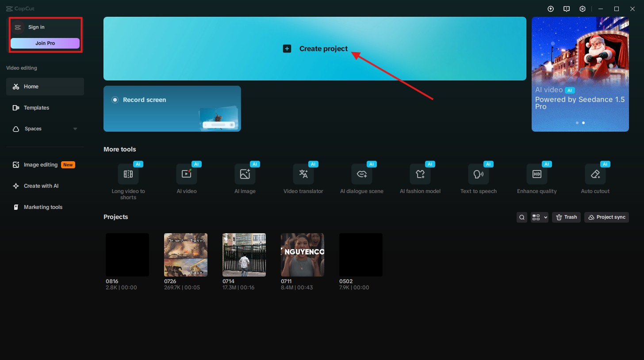644x360 pixels.
Task: Open the Trash folder
Action: [x=566, y=217]
